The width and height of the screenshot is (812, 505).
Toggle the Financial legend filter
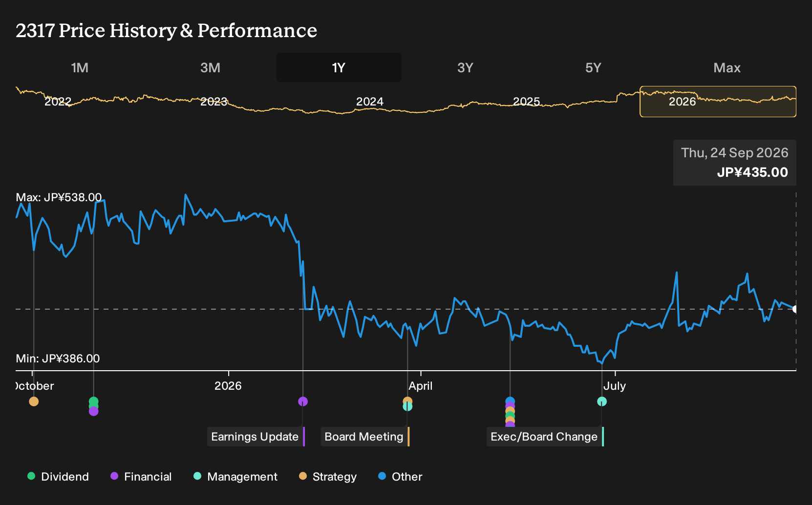click(x=141, y=477)
